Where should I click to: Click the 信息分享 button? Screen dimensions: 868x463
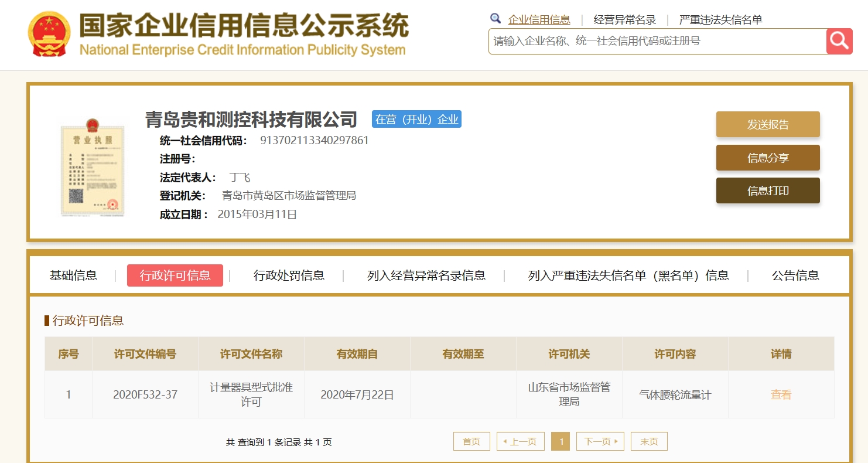[x=768, y=158]
